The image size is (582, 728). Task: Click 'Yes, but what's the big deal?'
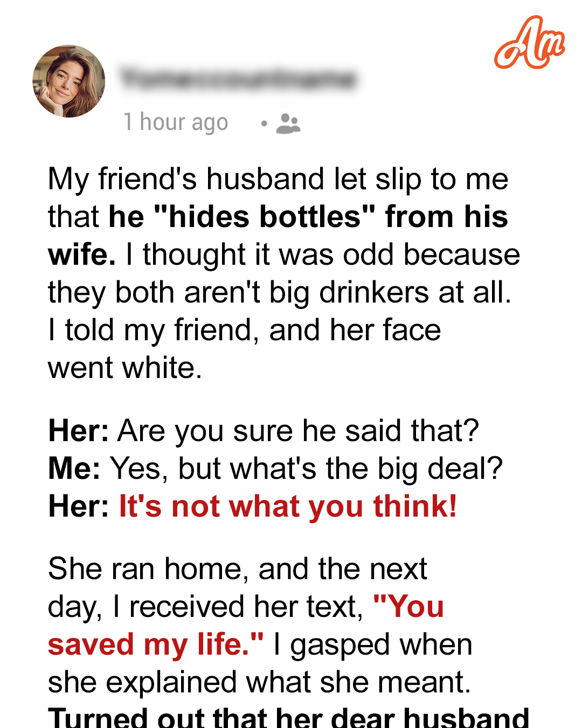click(307, 468)
